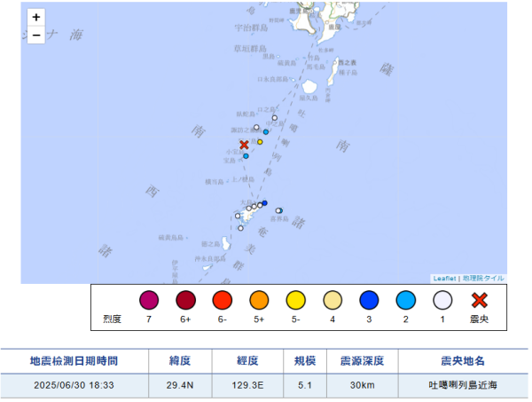Screen dimensions: 532x402
Task: Click the dark blue intensity 3 marker on Amami
Action: tap(264, 203)
